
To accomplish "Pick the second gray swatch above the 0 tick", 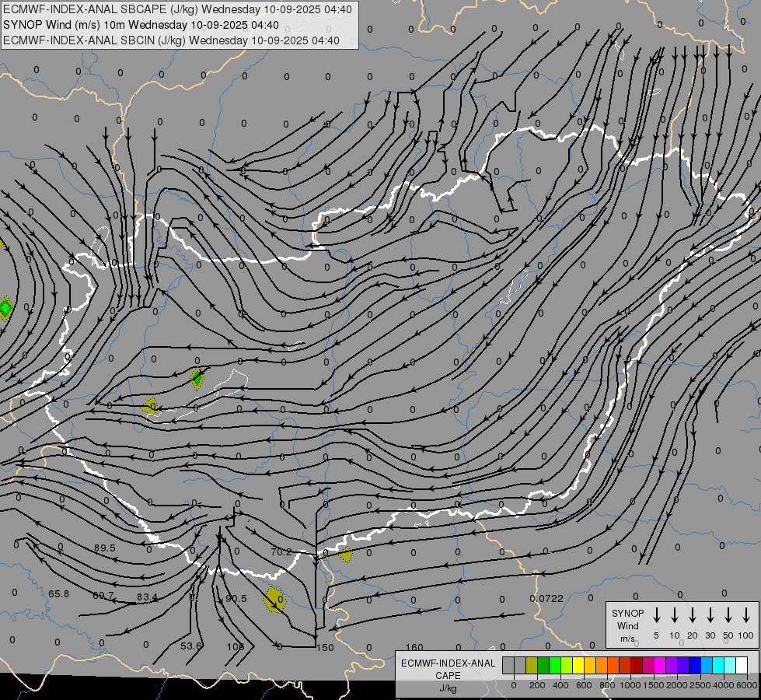I will tap(520, 665).
